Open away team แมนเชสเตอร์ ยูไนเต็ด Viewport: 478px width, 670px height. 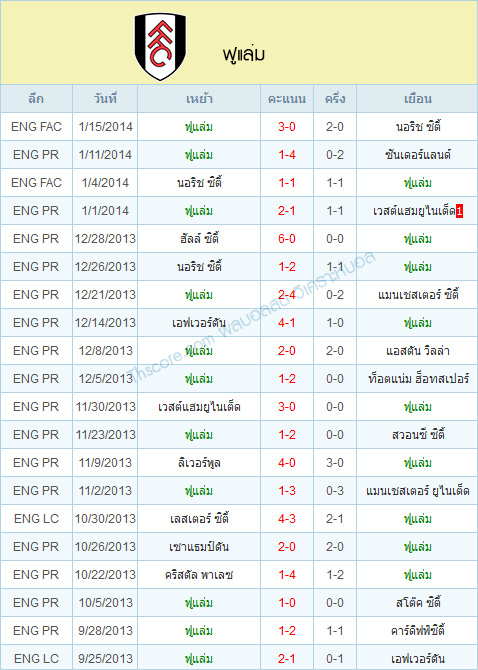pos(418,491)
